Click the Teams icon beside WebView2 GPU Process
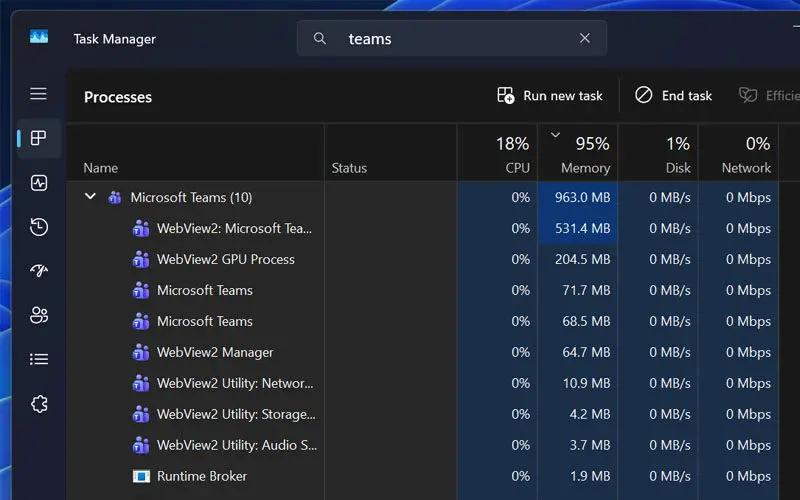The height and width of the screenshot is (500, 800). (141, 260)
